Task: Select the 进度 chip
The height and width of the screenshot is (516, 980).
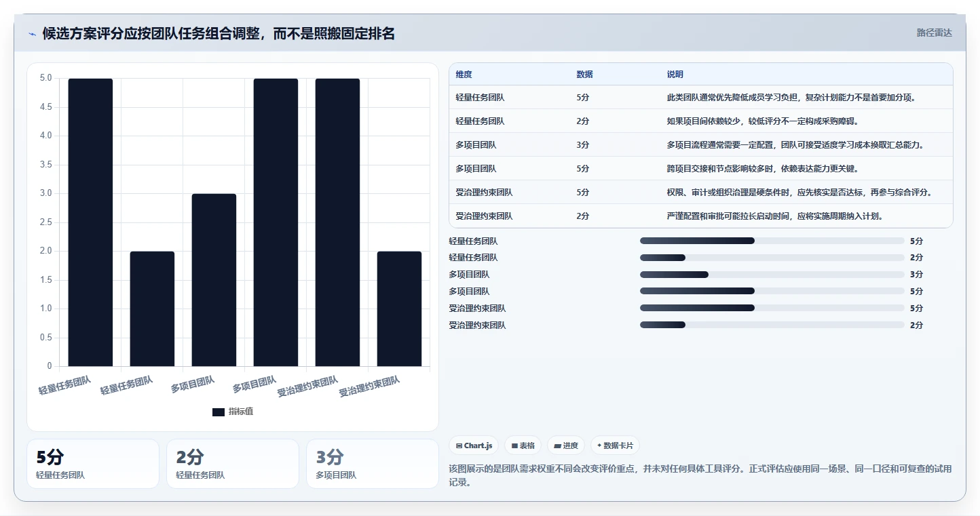Action: click(566, 445)
